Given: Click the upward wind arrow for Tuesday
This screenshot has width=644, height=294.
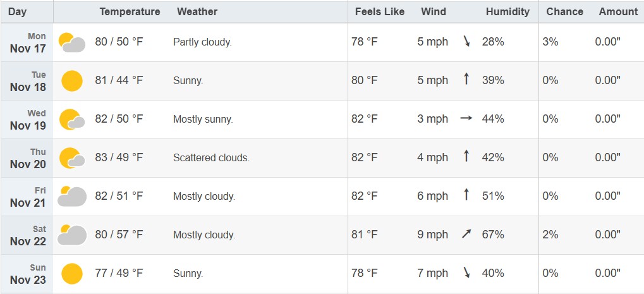Looking at the screenshot, I should tap(466, 80).
